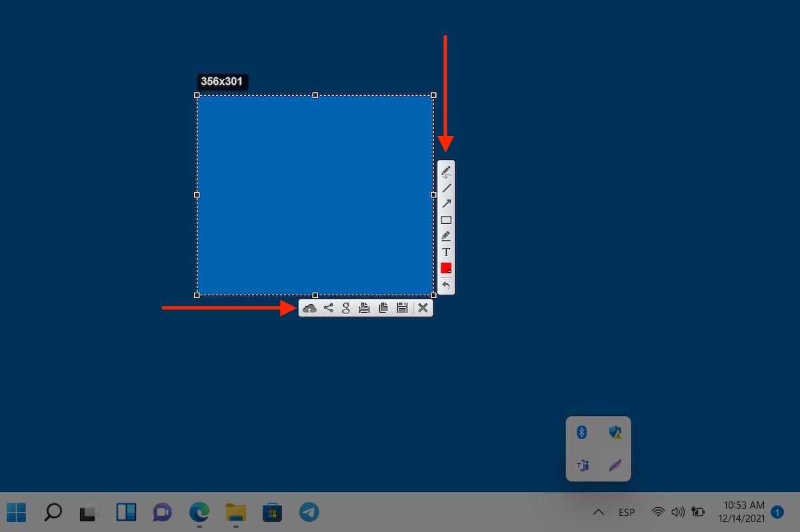
Task: Print the selected screenshot
Action: point(364,308)
